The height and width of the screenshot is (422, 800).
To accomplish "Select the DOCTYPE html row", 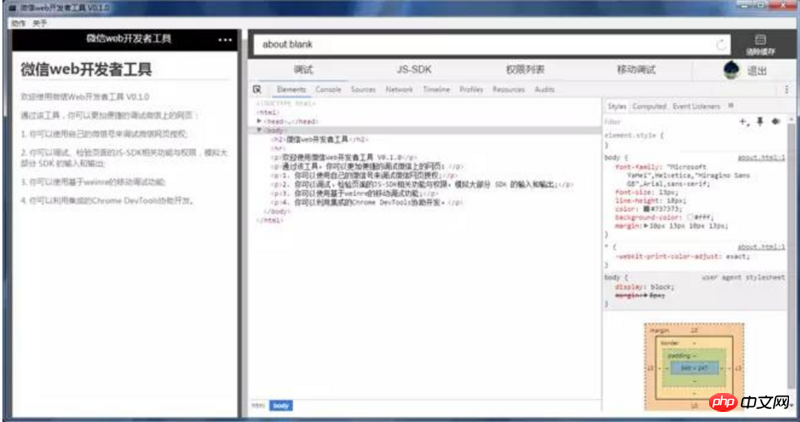I will 286,104.
